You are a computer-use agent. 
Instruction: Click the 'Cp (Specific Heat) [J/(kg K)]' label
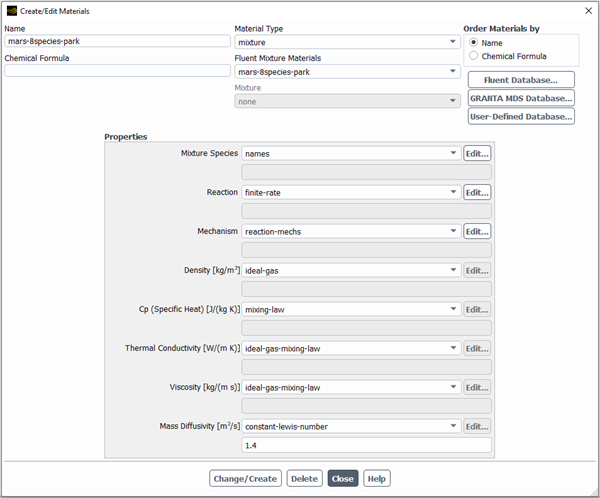tap(189, 309)
